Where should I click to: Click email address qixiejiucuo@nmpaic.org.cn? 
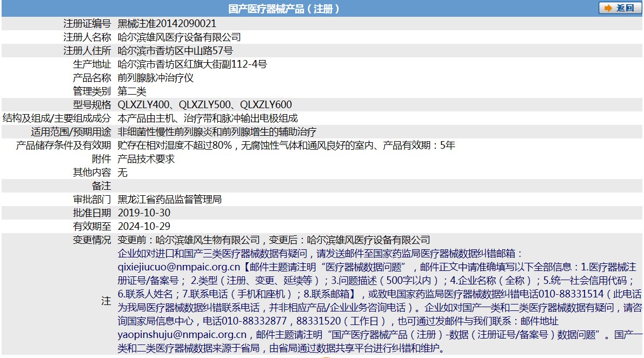178,267
